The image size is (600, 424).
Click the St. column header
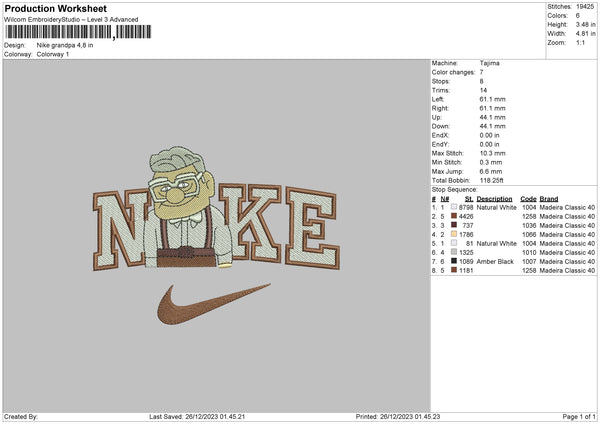click(469, 199)
